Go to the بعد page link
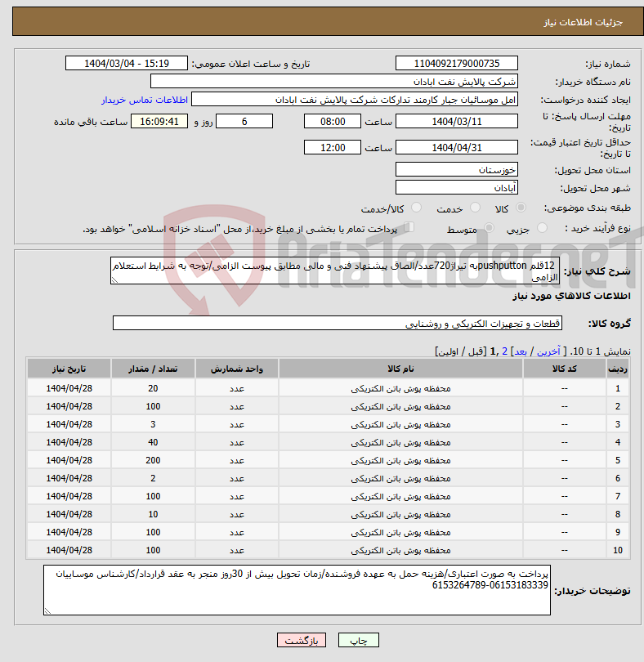The image size is (644, 662). click(x=520, y=351)
